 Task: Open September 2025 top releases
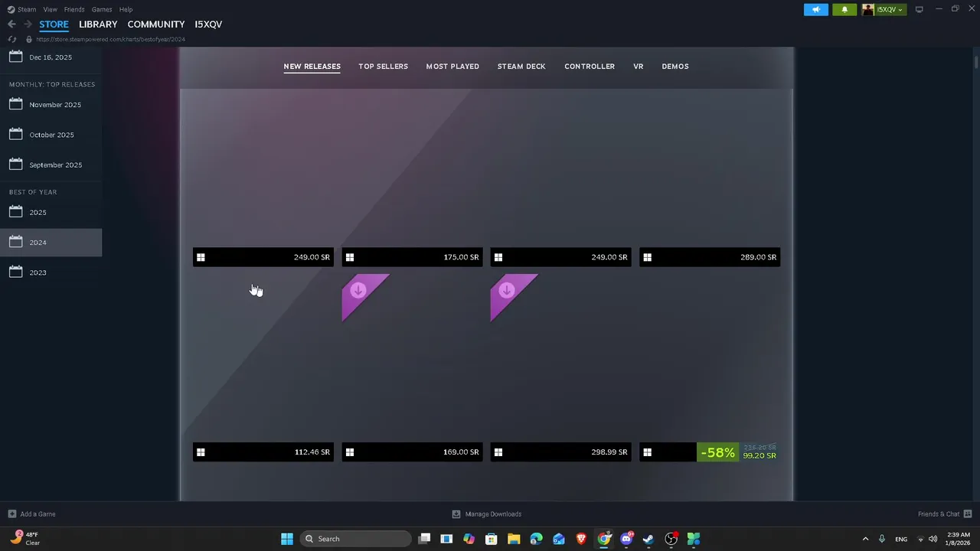(51, 165)
